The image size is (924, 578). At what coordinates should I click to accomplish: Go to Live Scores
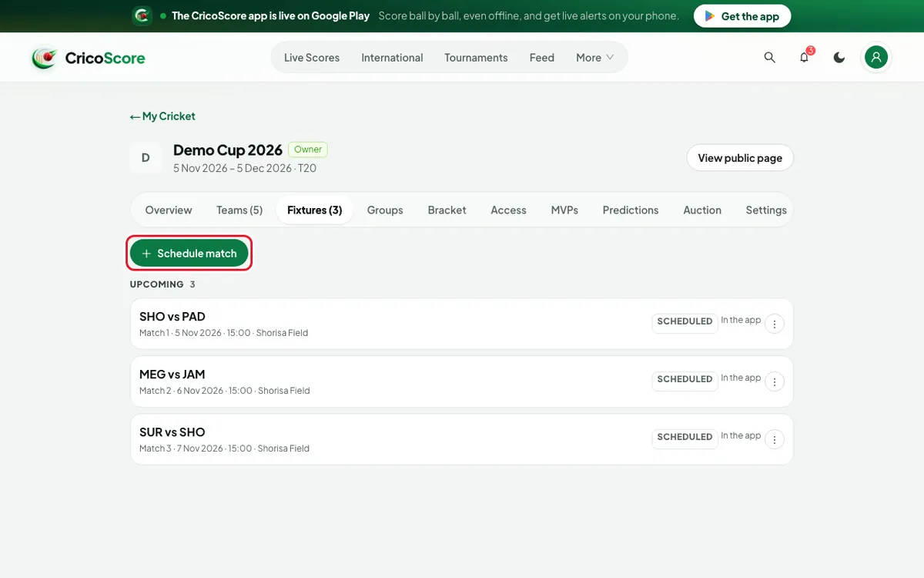[x=312, y=58]
